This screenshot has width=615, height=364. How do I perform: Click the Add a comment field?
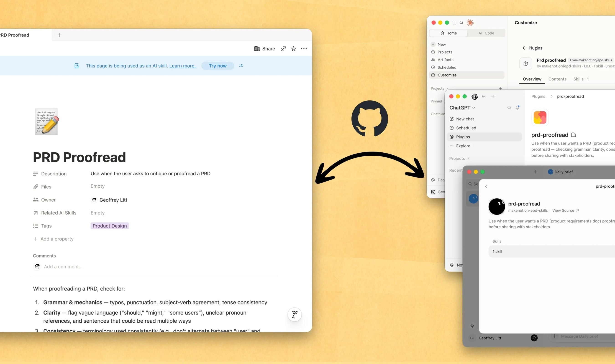(x=63, y=267)
